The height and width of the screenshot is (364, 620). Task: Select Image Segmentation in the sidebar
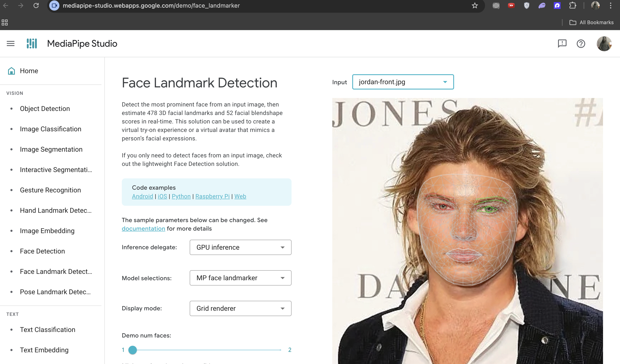[x=51, y=149]
